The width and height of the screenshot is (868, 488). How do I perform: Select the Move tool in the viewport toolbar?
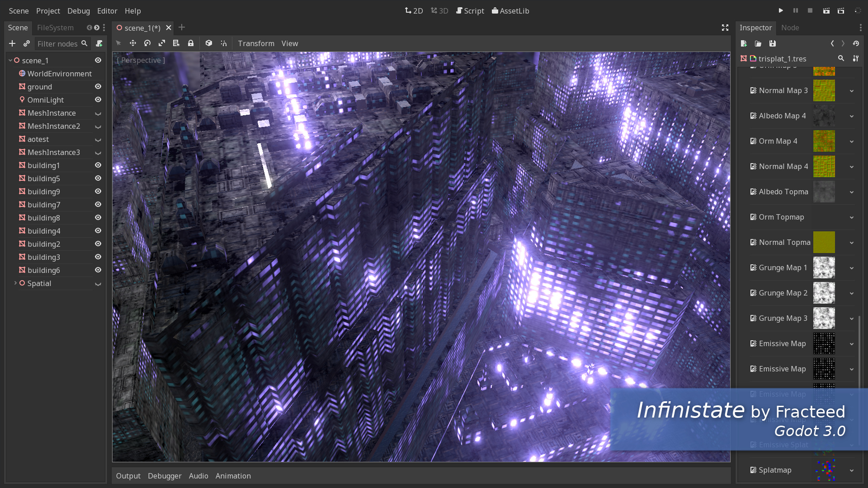point(133,43)
